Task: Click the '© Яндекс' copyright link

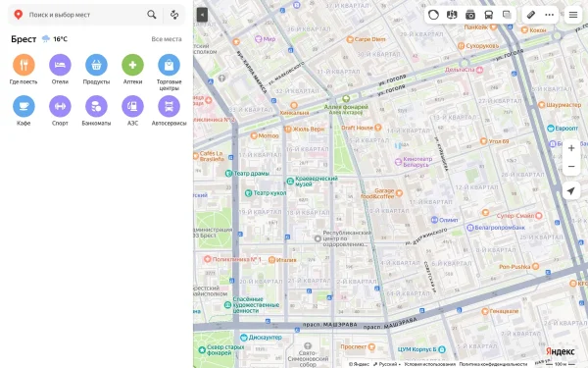Action: pos(359,364)
